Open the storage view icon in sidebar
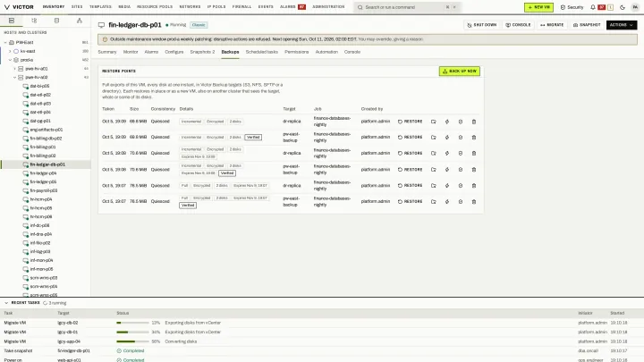The width and height of the screenshot is (644, 362). (56, 21)
